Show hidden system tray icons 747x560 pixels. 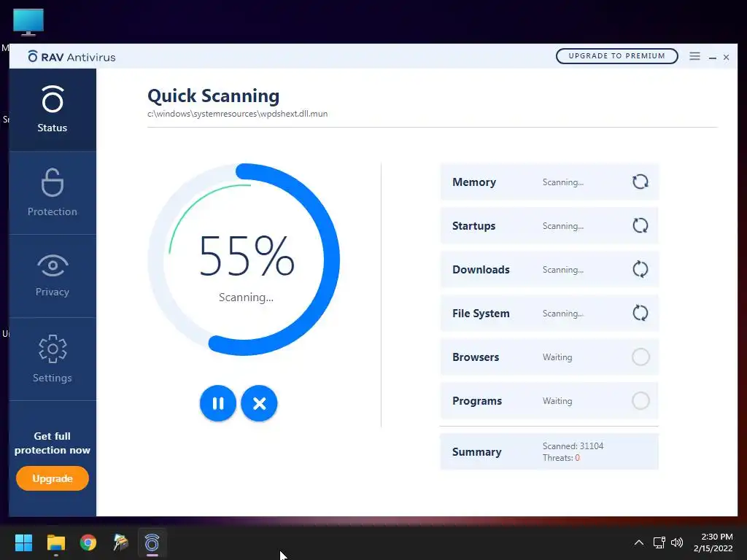pos(639,542)
